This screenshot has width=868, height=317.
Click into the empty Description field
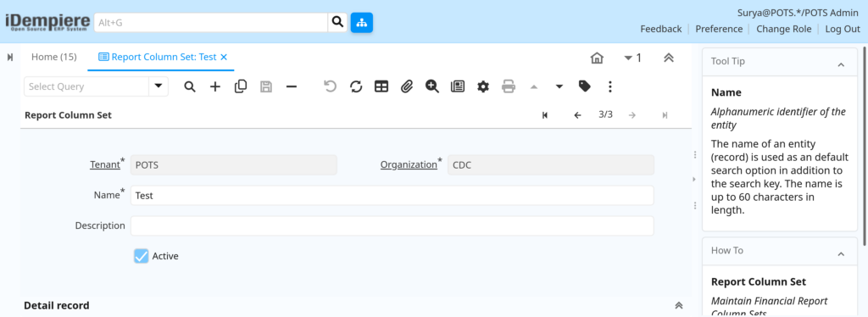pos(392,225)
